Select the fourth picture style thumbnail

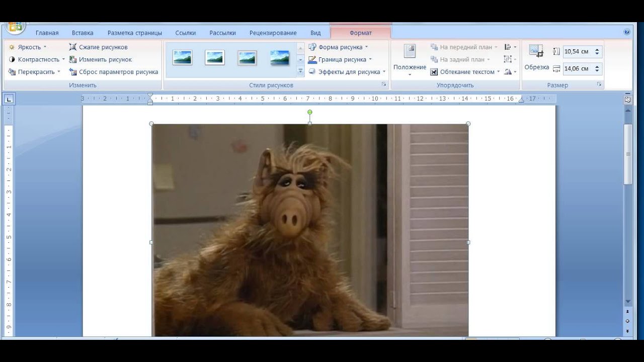click(280, 58)
